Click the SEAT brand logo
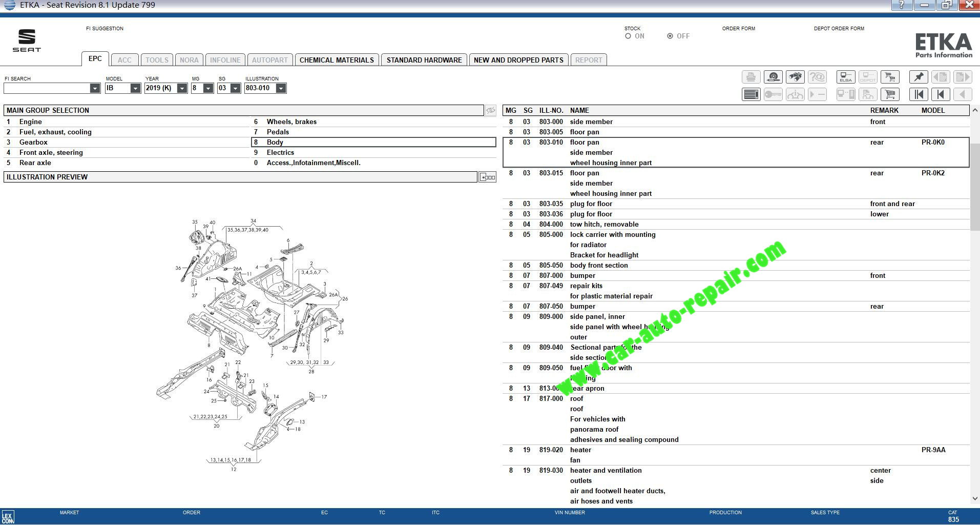Screen dimensions: 980x525 (x=27, y=41)
